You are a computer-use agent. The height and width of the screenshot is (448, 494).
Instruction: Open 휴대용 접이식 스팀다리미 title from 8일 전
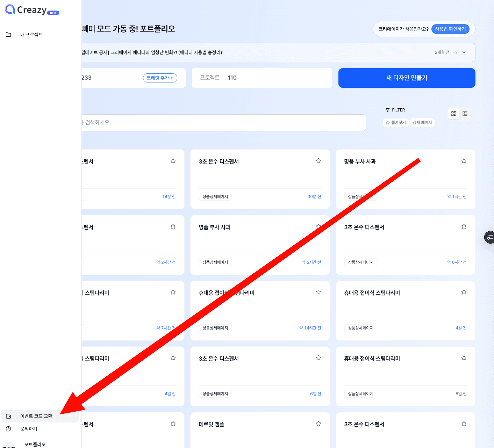pyautogui.click(x=372, y=359)
